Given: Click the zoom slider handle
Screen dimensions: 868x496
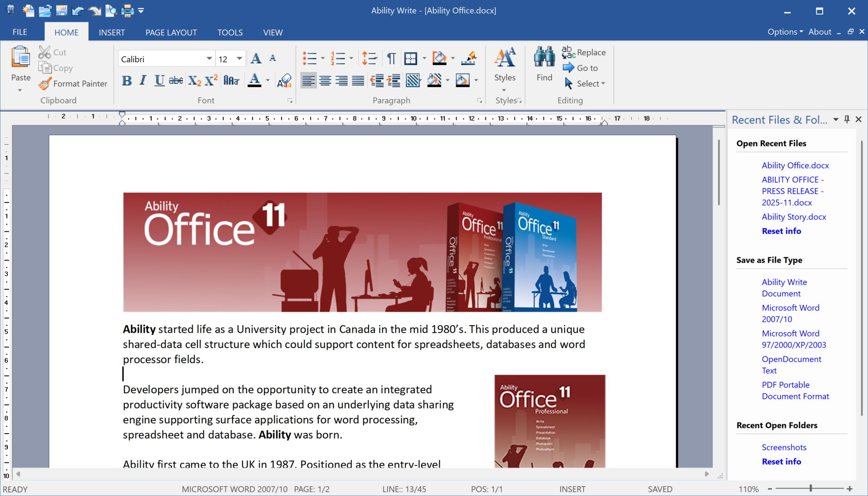Looking at the screenshot, I should click(811, 489).
